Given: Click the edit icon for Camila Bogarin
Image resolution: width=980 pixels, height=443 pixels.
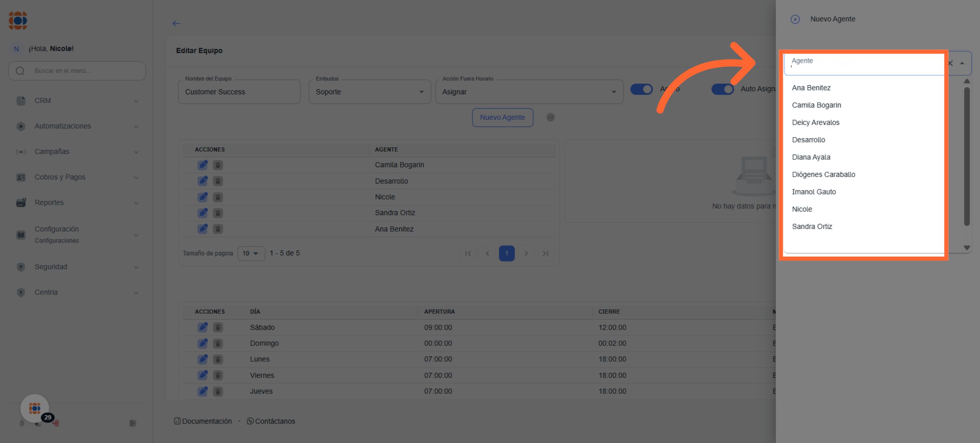Looking at the screenshot, I should pyautogui.click(x=203, y=165).
